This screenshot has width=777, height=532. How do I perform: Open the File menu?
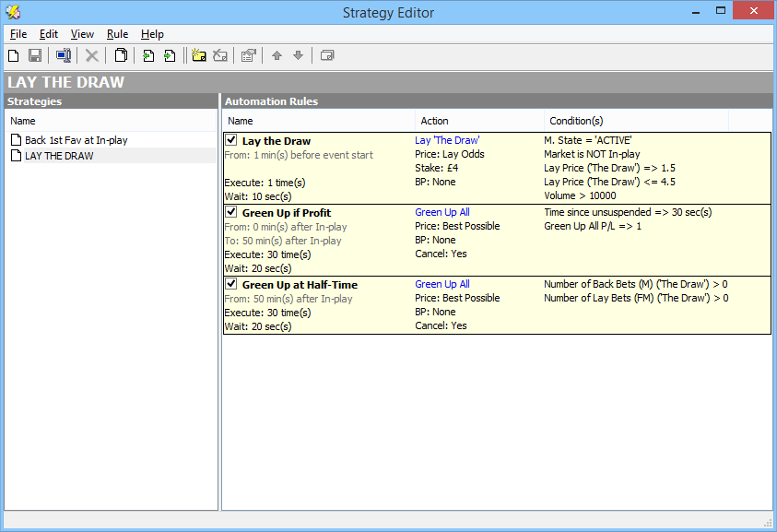tap(18, 34)
